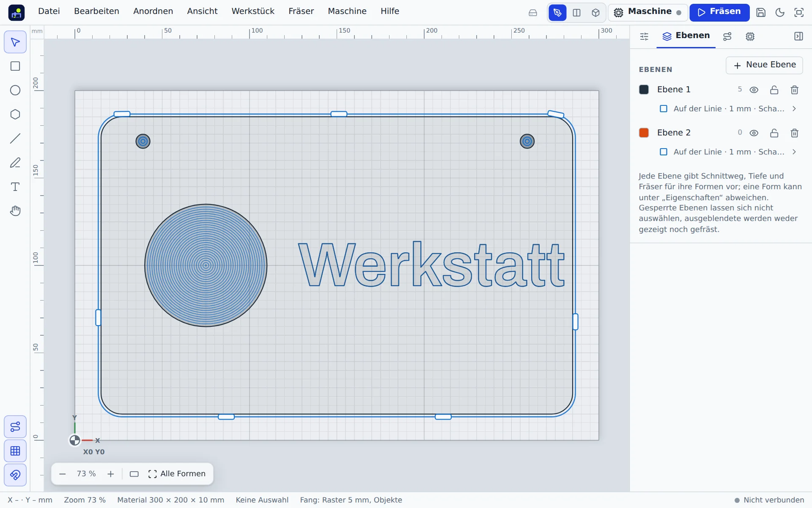Choose the text tool
The image size is (812, 508).
(x=15, y=187)
